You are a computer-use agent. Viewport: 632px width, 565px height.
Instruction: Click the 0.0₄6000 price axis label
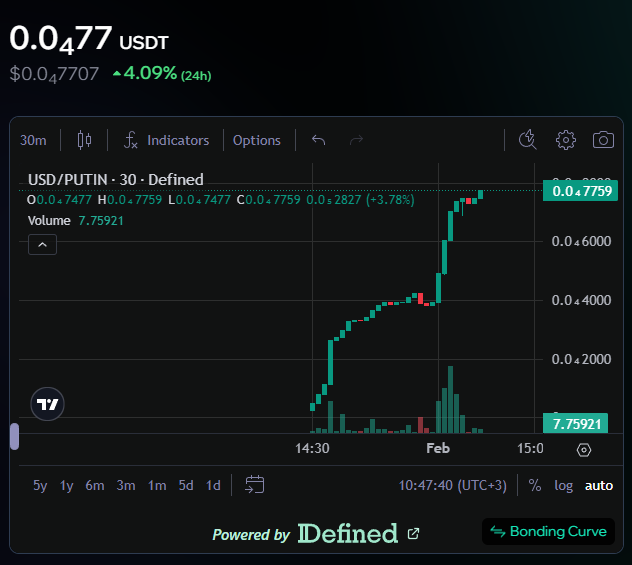point(581,241)
